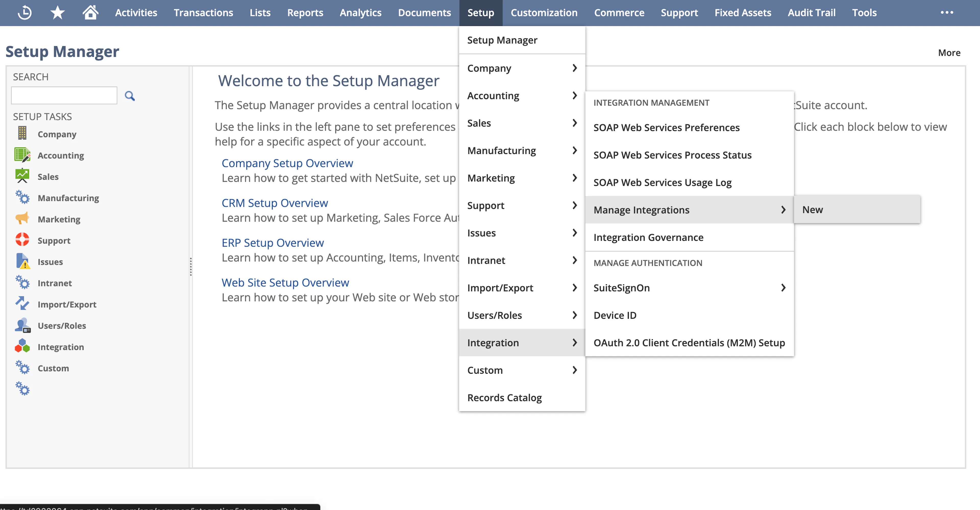Screen dimensions: 980x510
Task: Expand Company submenu in Setup menu
Action: click(522, 68)
